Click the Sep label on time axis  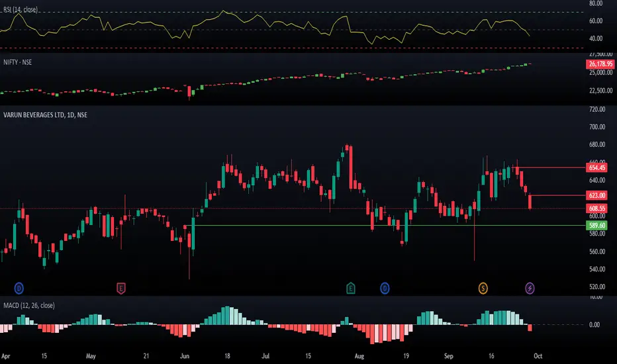[449, 356]
